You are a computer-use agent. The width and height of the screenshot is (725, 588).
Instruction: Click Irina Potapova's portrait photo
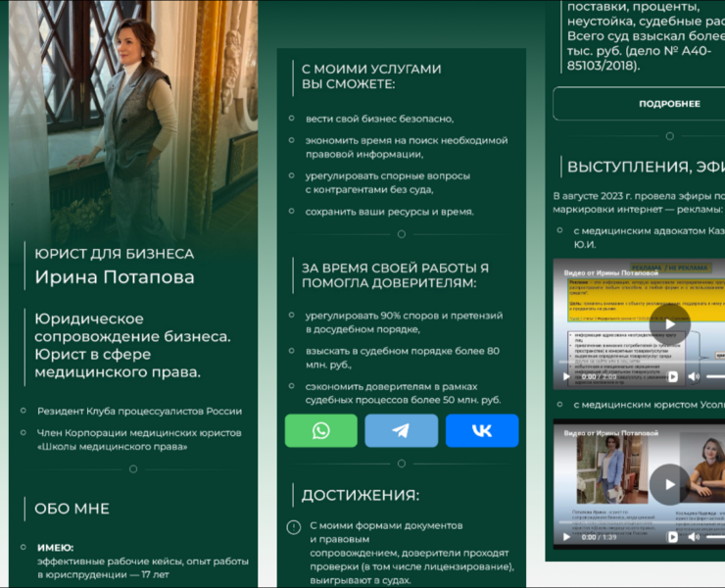click(x=133, y=121)
